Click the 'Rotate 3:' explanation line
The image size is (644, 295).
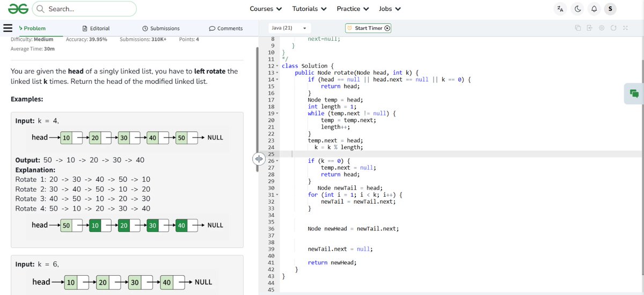83,199
